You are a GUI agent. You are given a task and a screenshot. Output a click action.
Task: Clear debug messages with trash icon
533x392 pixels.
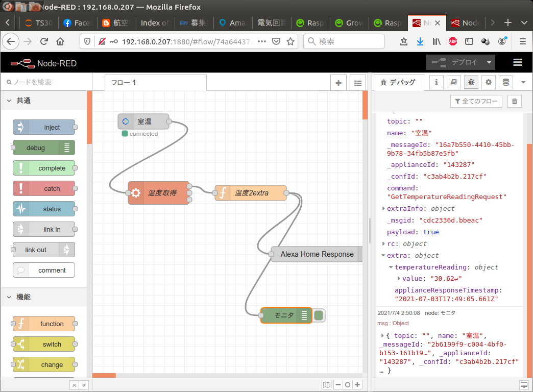point(514,101)
